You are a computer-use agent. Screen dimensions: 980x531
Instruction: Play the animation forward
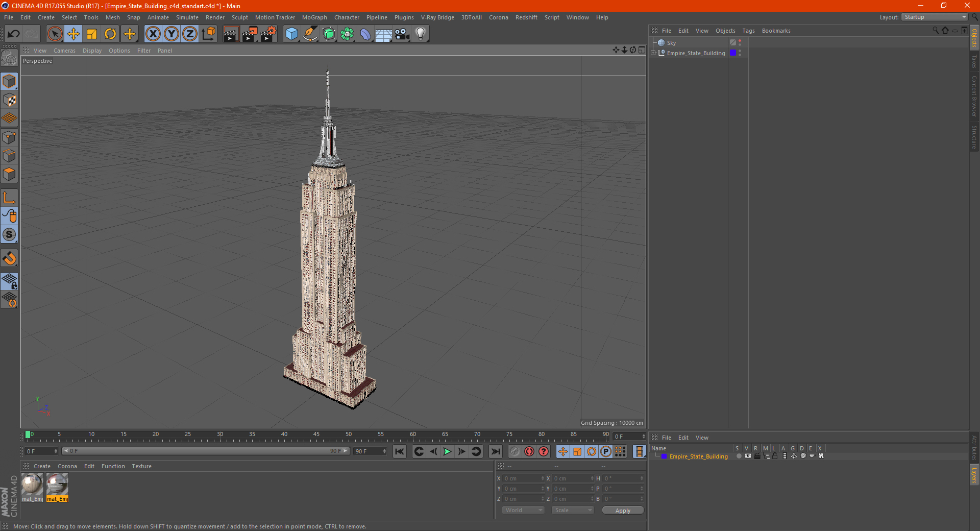coord(447,451)
